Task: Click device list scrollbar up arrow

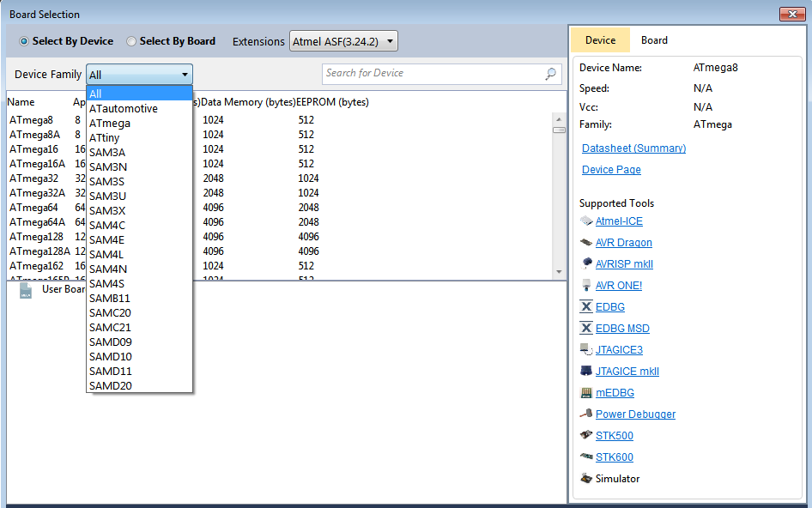Action: pos(559,119)
